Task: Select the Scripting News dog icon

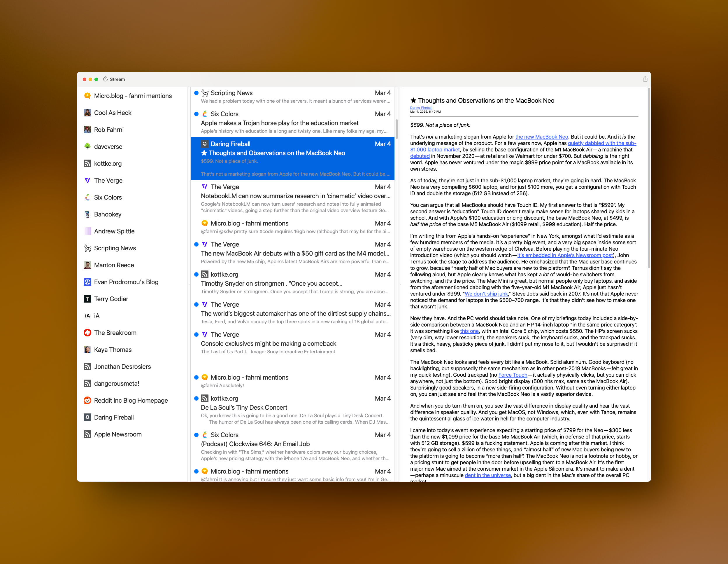Action: click(87, 248)
